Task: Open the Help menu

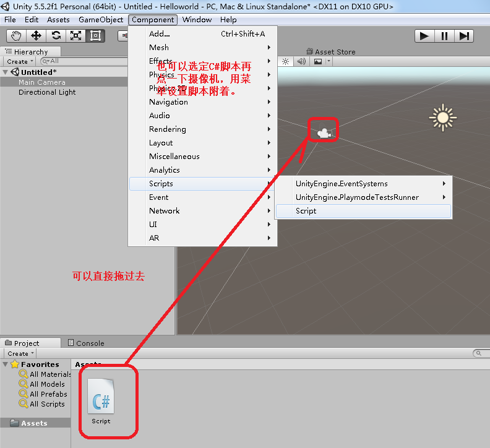Action: tap(228, 20)
